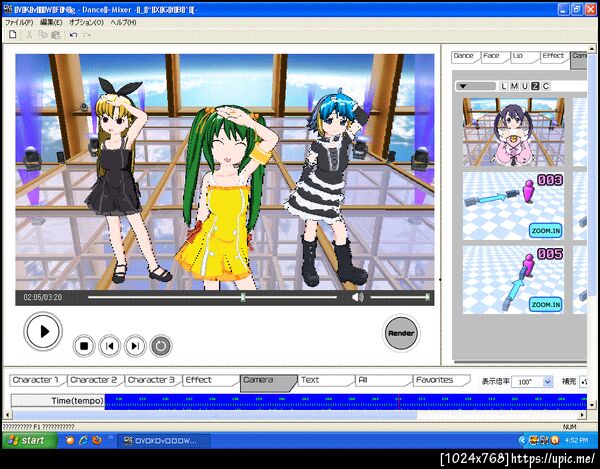Select the Character 2 timeline tab
The height and width of the screenshot is (469, 600).
point(95,380)
